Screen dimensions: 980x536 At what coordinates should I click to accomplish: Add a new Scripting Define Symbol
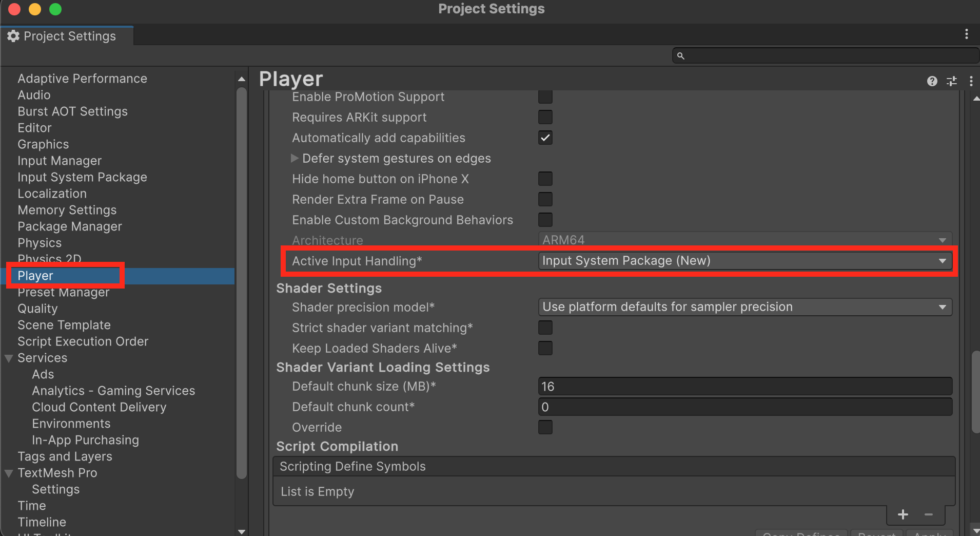click(x=903, y=514)
